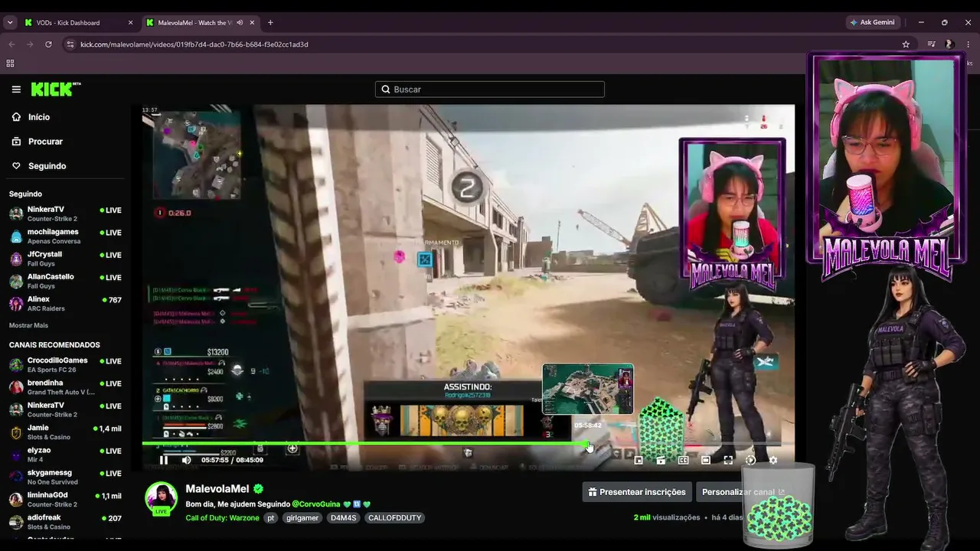Screen dimensions: 980x551
Task: Go back in browser history
Action: [11, 44]
